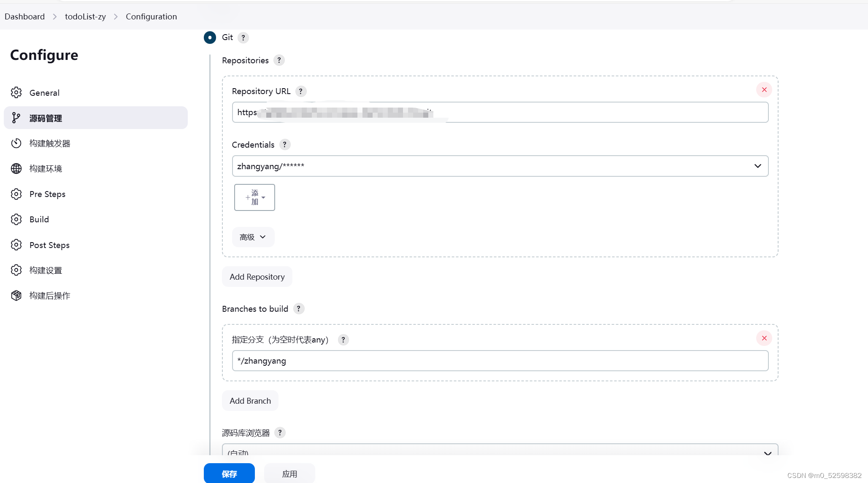Select the 源码管理 branch icon in sidebar

[16, 118]
